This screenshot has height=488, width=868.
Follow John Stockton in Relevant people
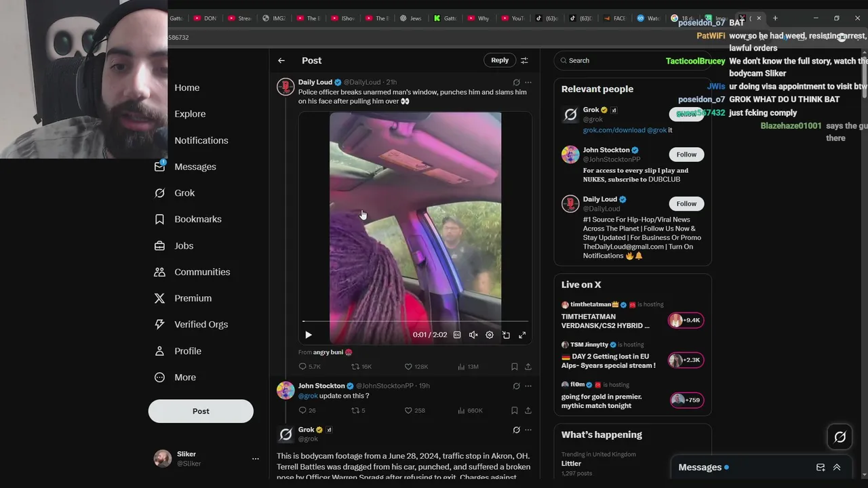coord(686,155)
